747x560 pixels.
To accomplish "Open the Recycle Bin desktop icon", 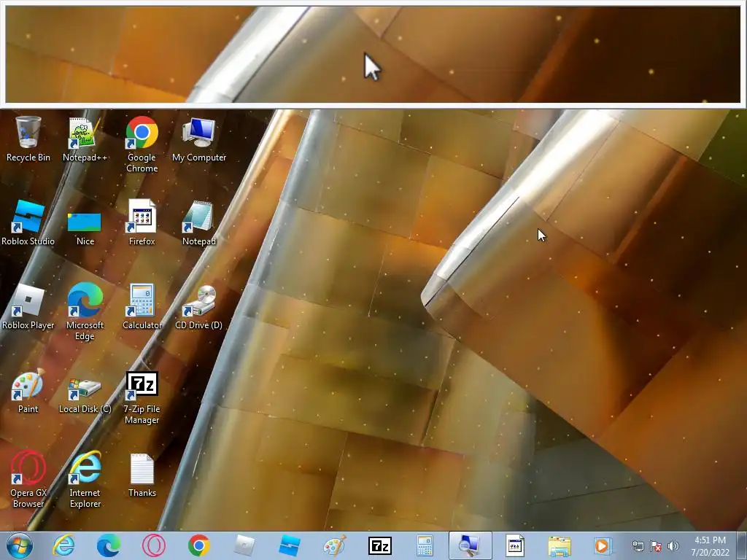I will click(28, 139).
